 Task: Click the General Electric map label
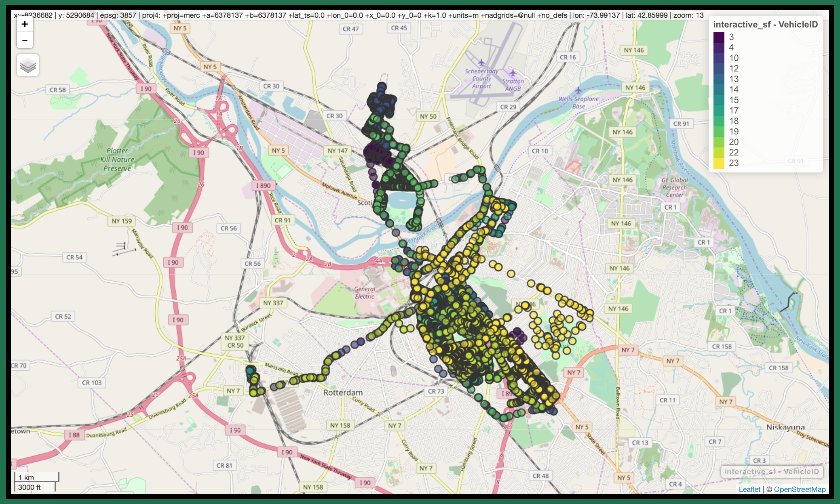[365, 293]
